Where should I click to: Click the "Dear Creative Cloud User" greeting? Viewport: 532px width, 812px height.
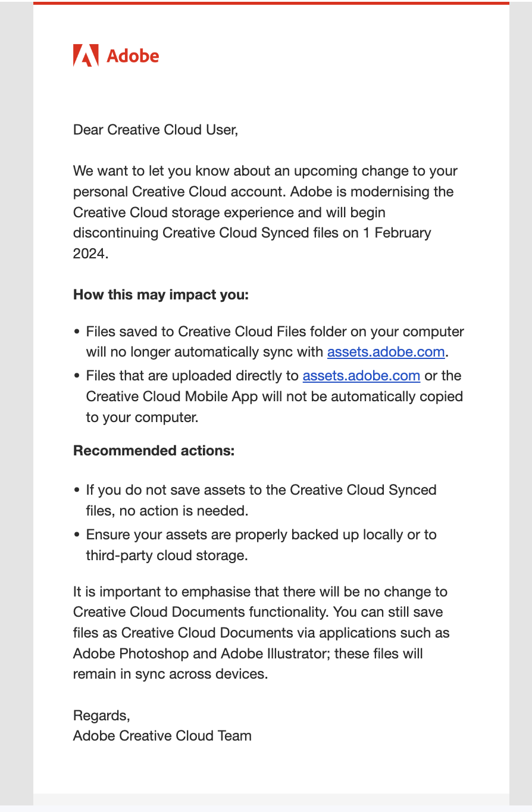(155, 129)
